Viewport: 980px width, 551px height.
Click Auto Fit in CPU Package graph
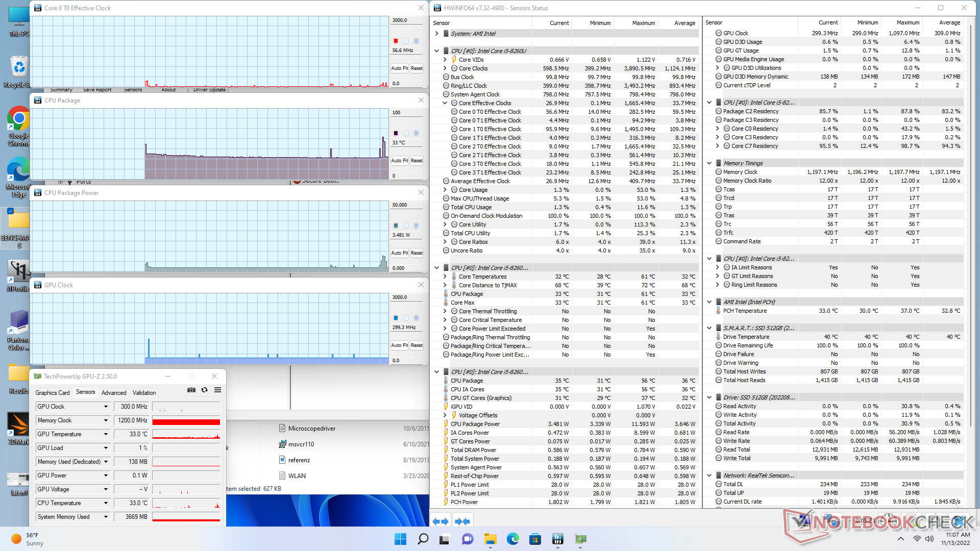(x=400, y=161)
